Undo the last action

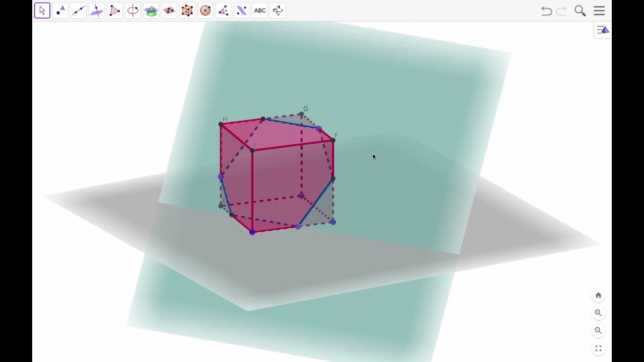(x=546, y=11)
